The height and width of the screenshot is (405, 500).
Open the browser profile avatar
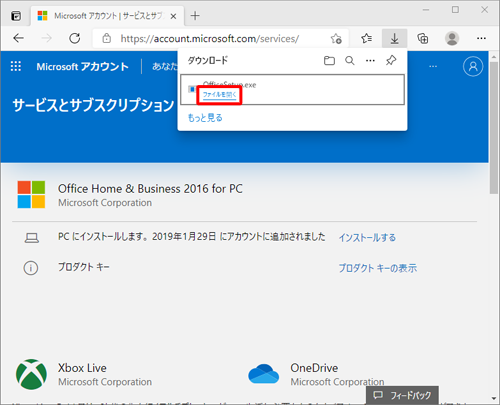tap(452, 38)
